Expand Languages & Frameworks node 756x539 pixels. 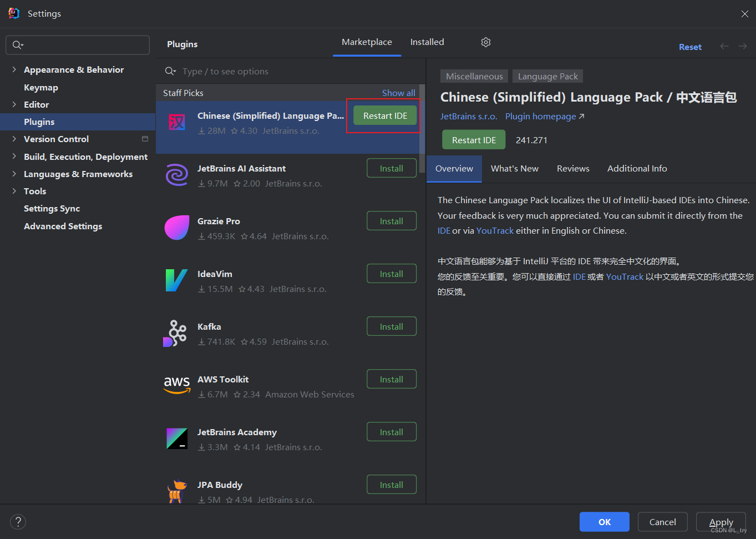[14, 174]
